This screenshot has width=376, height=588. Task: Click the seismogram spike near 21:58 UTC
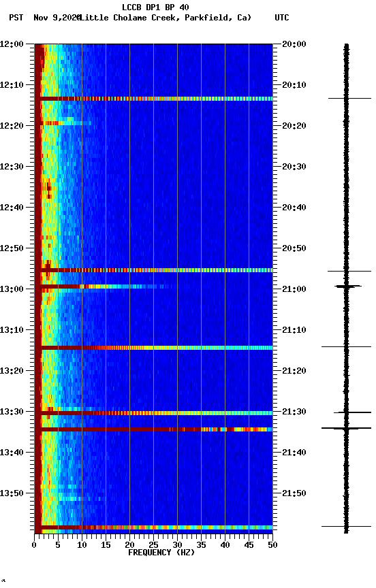click(346, 527)
